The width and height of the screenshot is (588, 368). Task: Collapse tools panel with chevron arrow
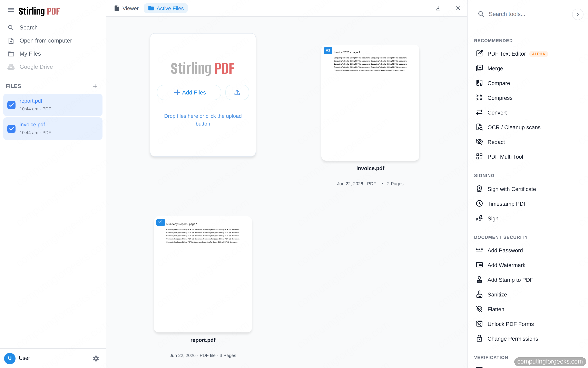pyautogui.click(x=578, y=14)
